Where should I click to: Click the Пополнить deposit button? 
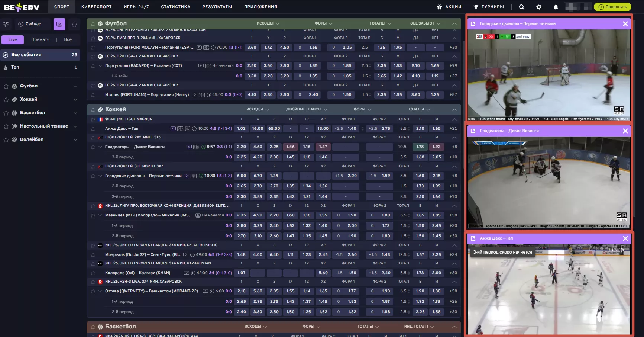[x=612, y=7]
